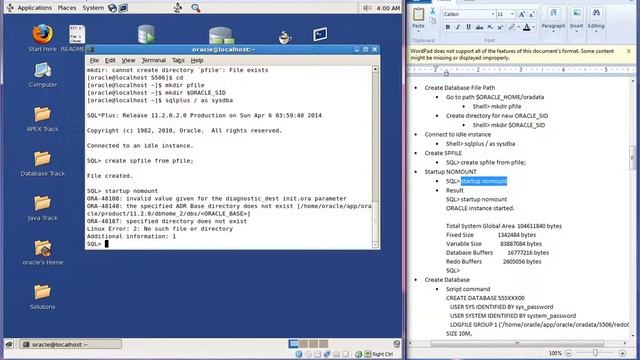Click the text highlight pen icon
640x360 pixels.
[x=511, y=27]
